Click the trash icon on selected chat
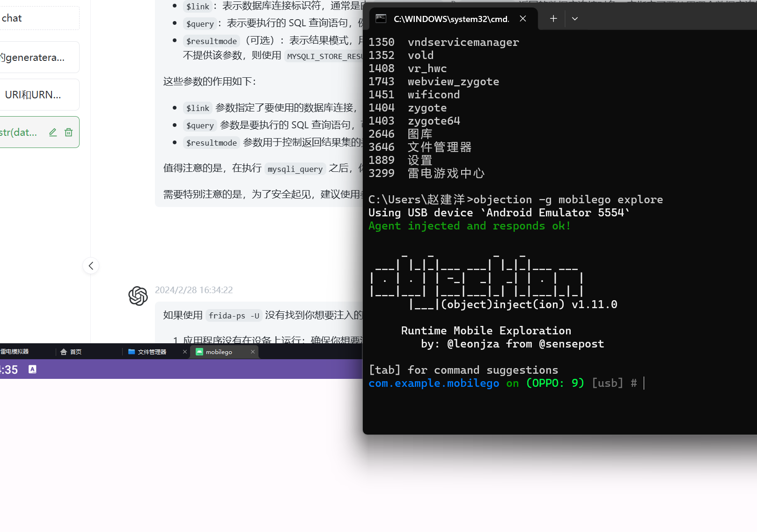 [x=68, y=133]
